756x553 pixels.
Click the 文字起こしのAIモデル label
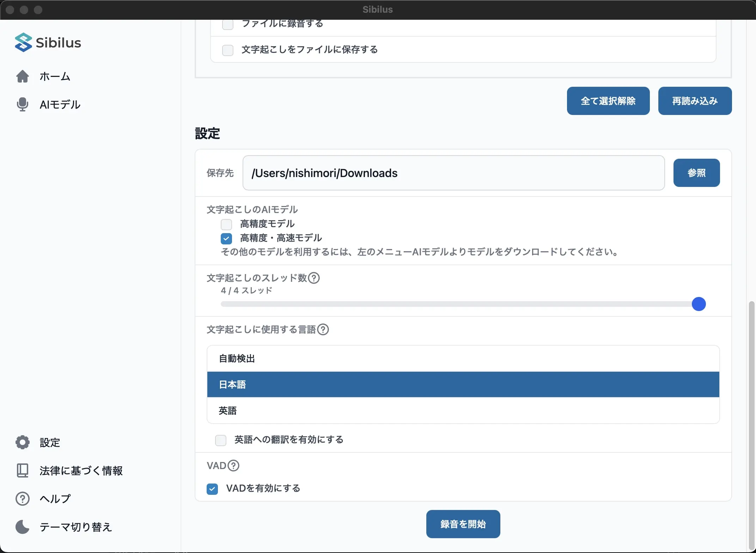(252, 209)
